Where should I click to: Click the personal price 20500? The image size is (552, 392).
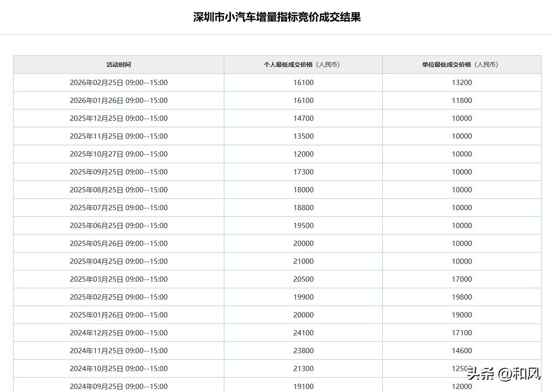click(303, 279)
